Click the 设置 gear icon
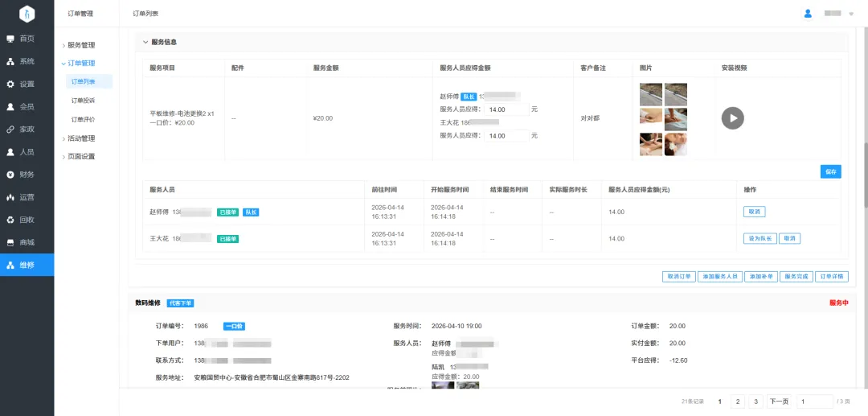The width and height of the screenshot is (868, 416). [x=10, y=84]
